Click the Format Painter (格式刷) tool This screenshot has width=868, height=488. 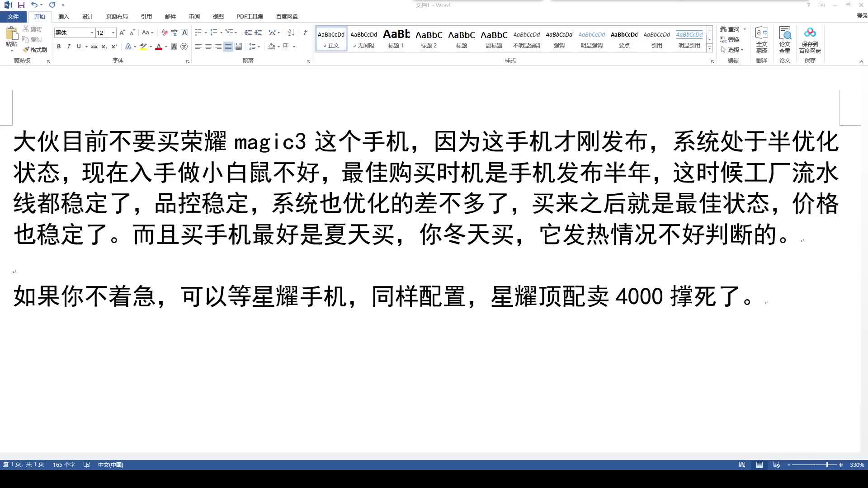pos(35,50)
